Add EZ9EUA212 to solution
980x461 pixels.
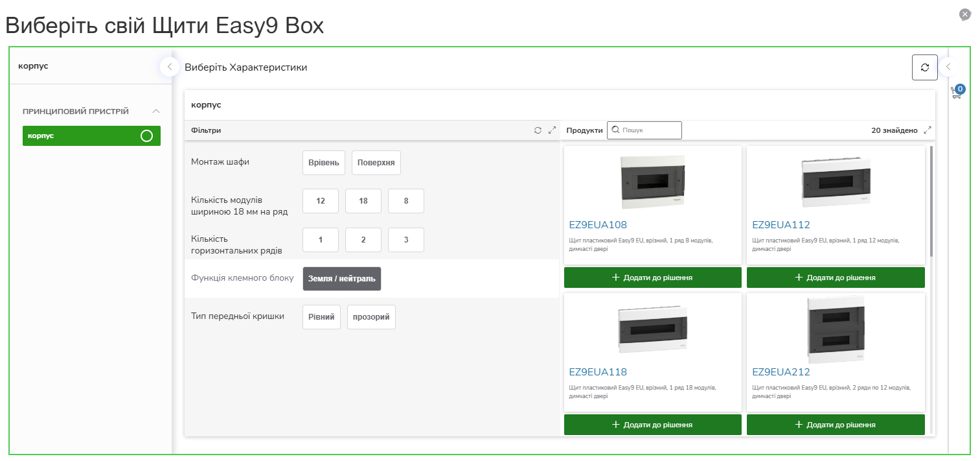(x=836, y=425)
